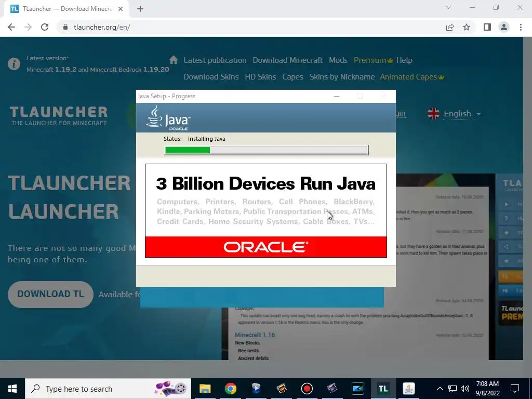Click the 3 Billion Devices Run Java heading
The image size is (532, 399).
265,183
